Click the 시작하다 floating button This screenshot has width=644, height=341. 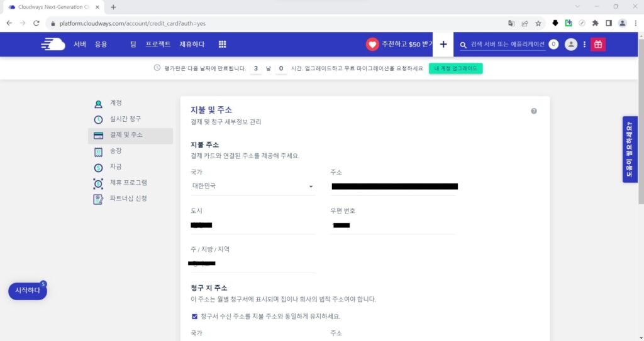pos(28,291)
